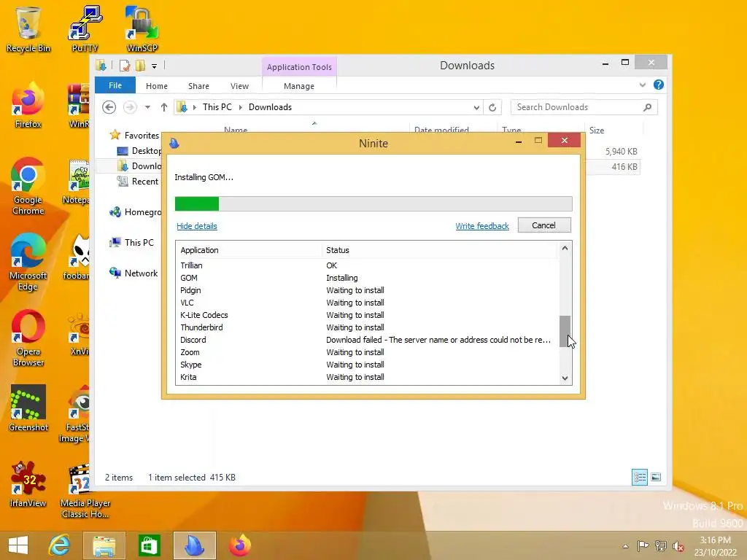This screenshot has height=560, width=747.
Task: Open the File tab in Explorer
Action: (x=115, y=85)
